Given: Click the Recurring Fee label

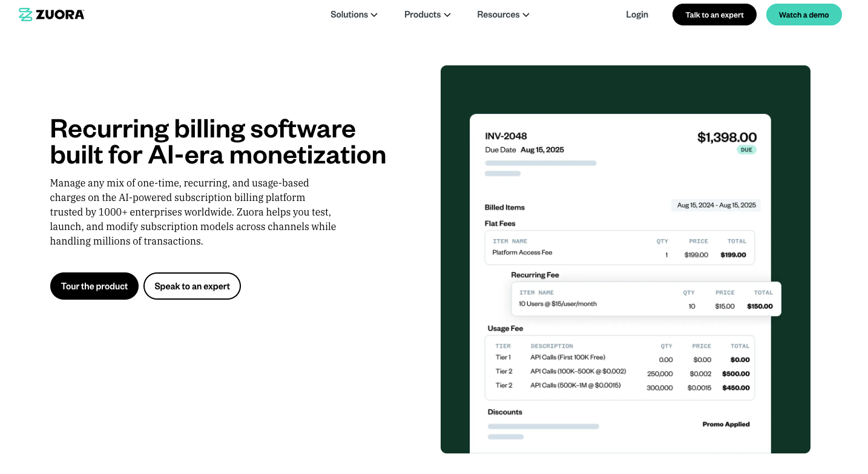Looking at the screenshot, I should click(x=535, y=275).
